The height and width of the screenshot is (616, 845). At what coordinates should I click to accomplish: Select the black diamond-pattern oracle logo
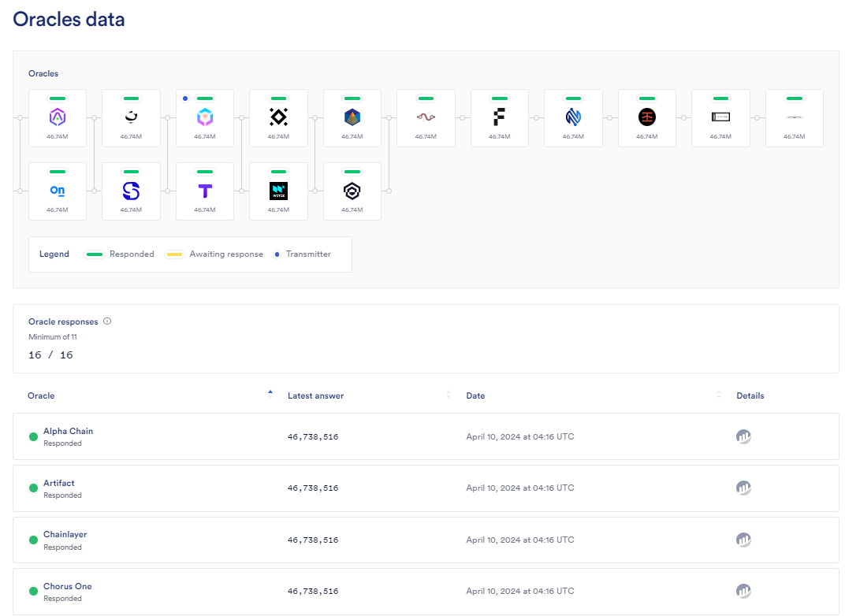click(278, 117)
